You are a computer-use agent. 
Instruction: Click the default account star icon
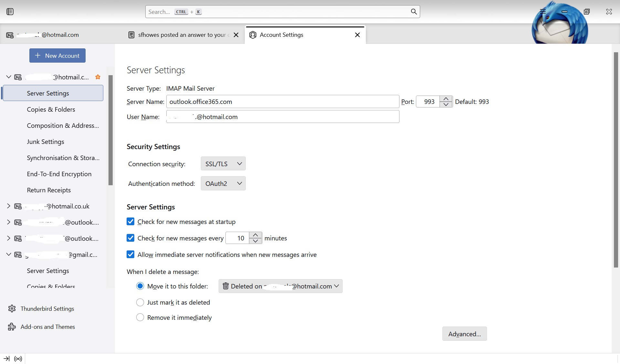point(98,77)
